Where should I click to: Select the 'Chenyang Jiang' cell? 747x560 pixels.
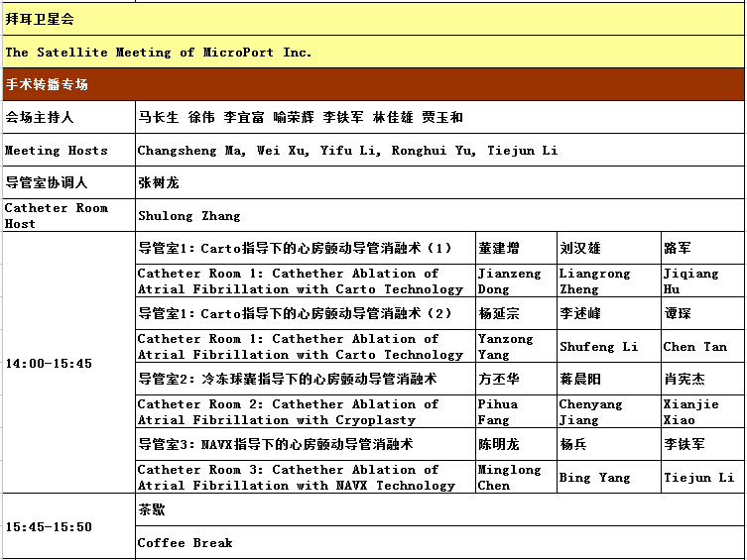609,411
